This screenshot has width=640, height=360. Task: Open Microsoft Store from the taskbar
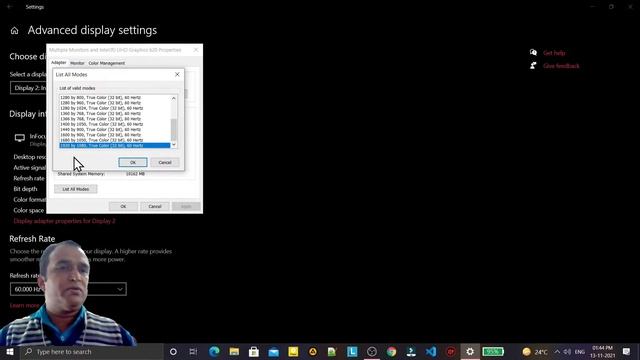pos(253,351)
